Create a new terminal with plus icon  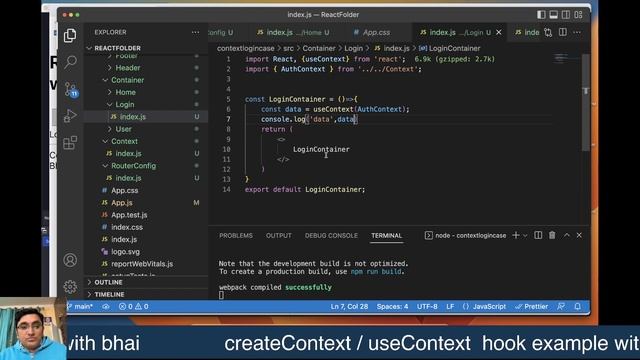coord(516,235)
